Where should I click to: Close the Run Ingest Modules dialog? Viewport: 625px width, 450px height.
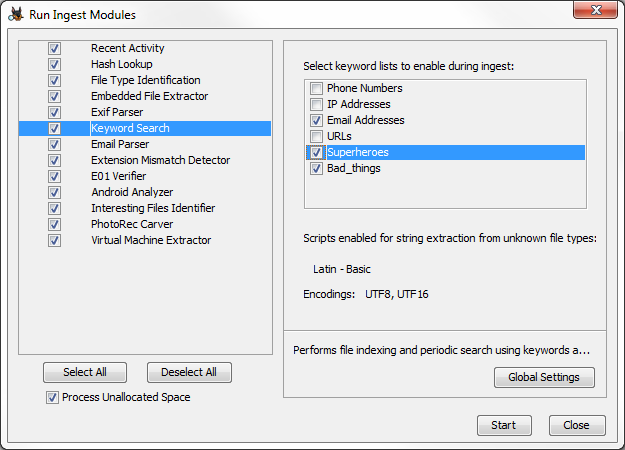577,425
